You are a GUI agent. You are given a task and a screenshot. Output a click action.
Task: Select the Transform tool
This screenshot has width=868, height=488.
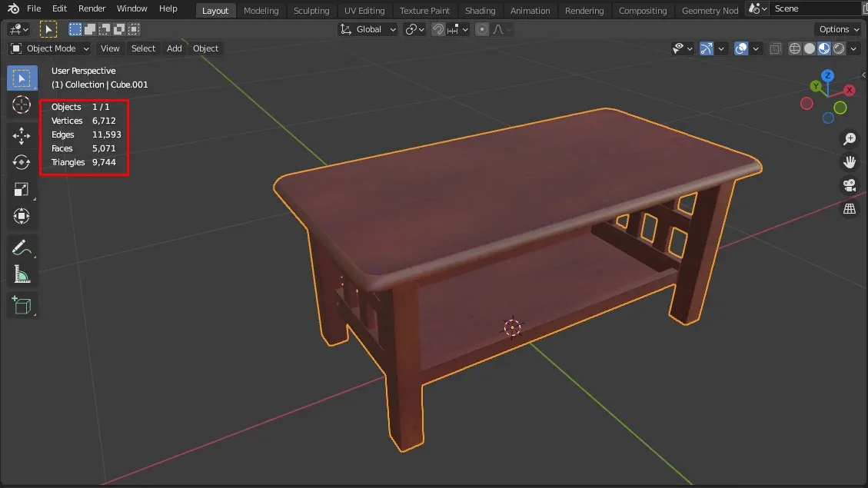[22, 217]
